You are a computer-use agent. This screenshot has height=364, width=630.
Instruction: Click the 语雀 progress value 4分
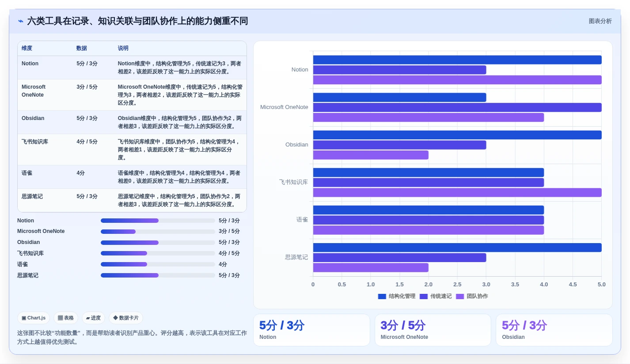click(223, 264)
